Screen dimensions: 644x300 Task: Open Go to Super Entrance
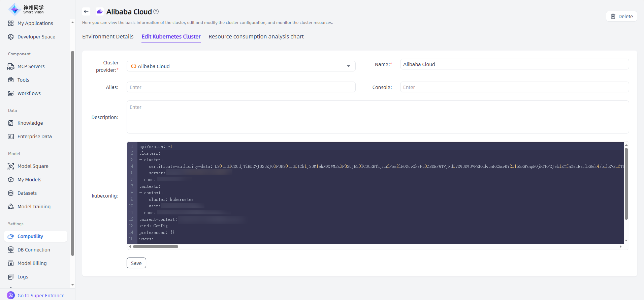pyautogui.click(x=41, y=296)
